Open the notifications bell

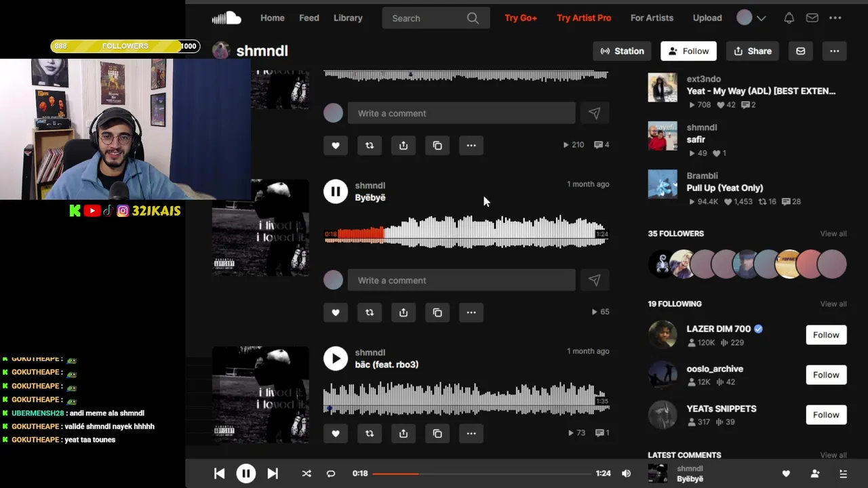(x=789, y=18)
